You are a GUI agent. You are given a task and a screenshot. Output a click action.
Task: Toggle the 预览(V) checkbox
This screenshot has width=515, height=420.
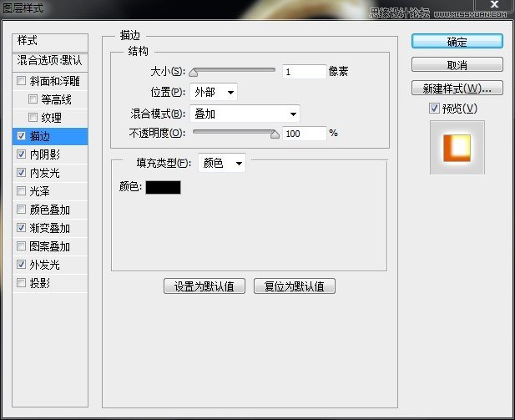pos(434,108)
